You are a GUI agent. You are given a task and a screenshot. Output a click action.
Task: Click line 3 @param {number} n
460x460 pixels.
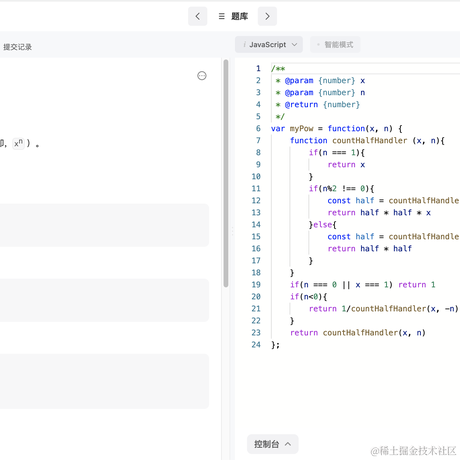320,93
